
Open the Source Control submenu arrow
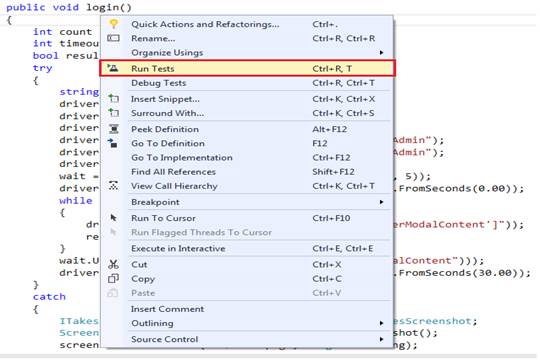point(381,339)
